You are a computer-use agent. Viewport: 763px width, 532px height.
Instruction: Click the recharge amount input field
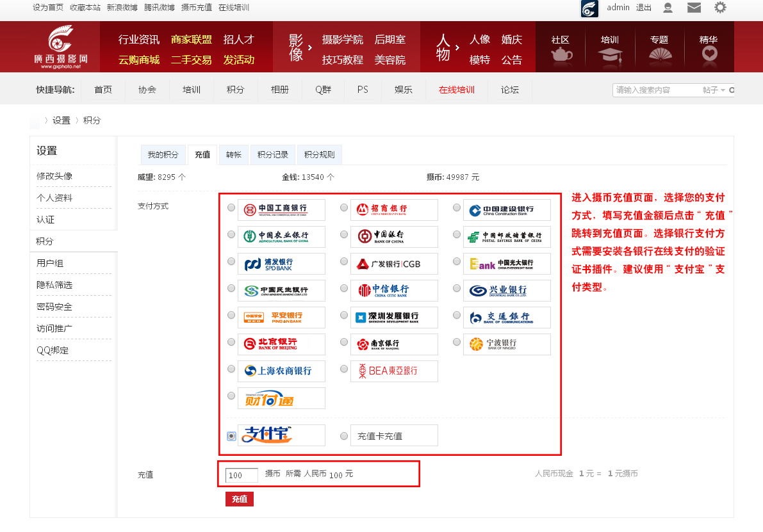pyautogui.click(x=242, y=475)
